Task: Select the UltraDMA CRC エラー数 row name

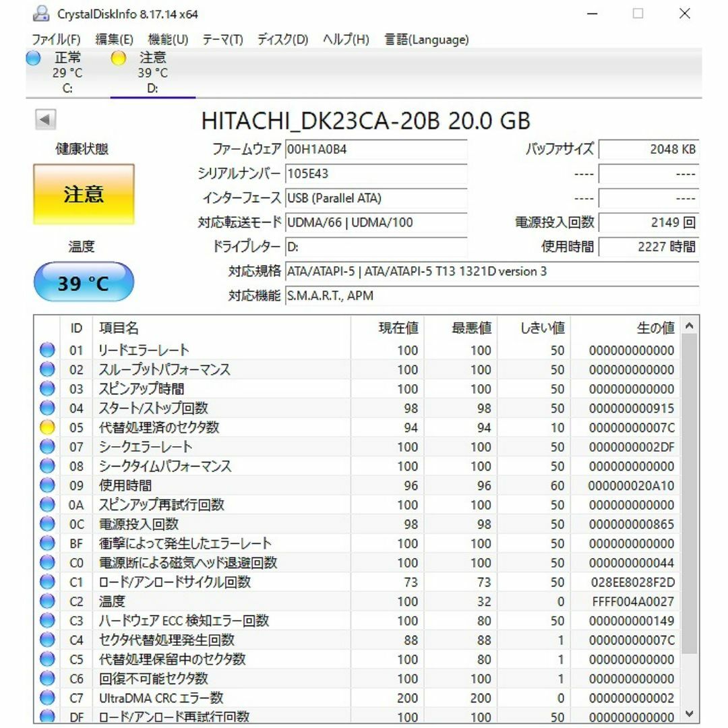Action: (161, 698)
